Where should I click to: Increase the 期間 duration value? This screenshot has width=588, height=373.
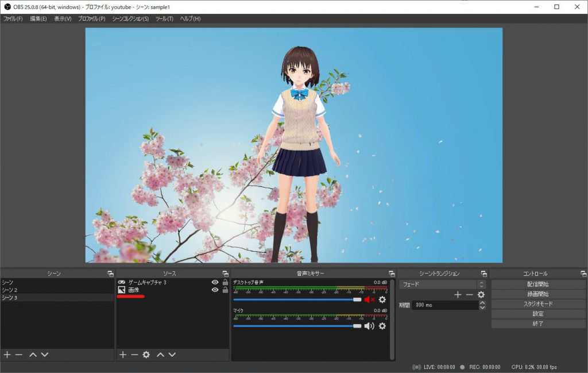tap(482, 303)
